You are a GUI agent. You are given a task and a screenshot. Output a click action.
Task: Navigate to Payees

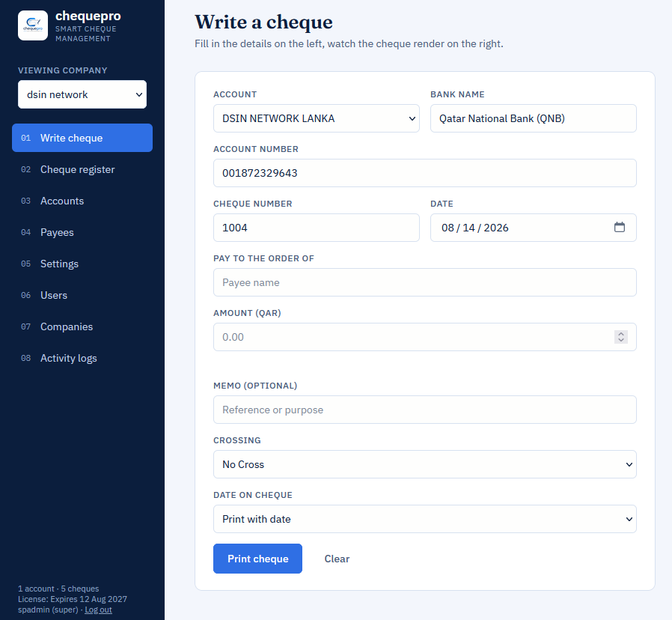[x=82, y=232]
